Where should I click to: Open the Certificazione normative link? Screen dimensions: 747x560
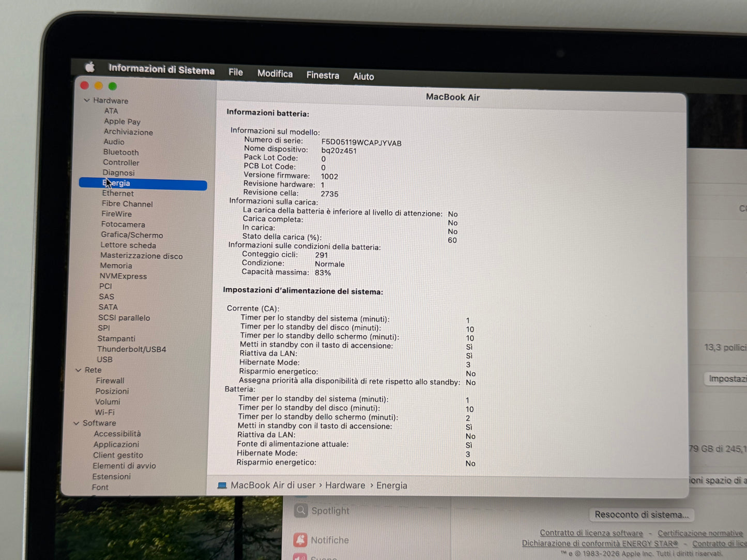(x=699, y=533)
